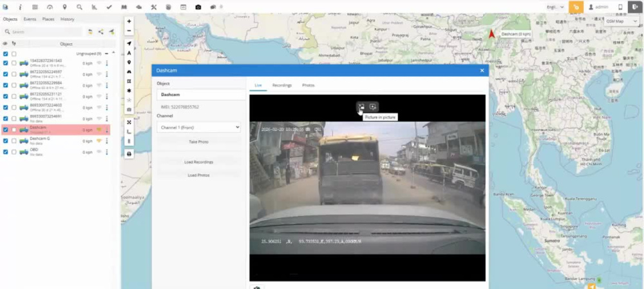Image resolution: width=644 pixels, height=289 pixels.
Task: Click the print icon on map toolbar
Action: pos(129,154)
